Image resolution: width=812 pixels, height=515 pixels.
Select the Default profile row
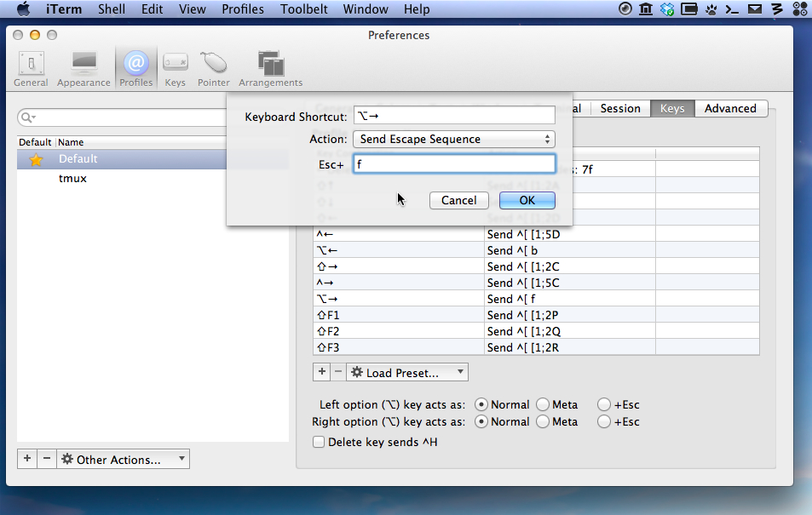coord(153,159)
